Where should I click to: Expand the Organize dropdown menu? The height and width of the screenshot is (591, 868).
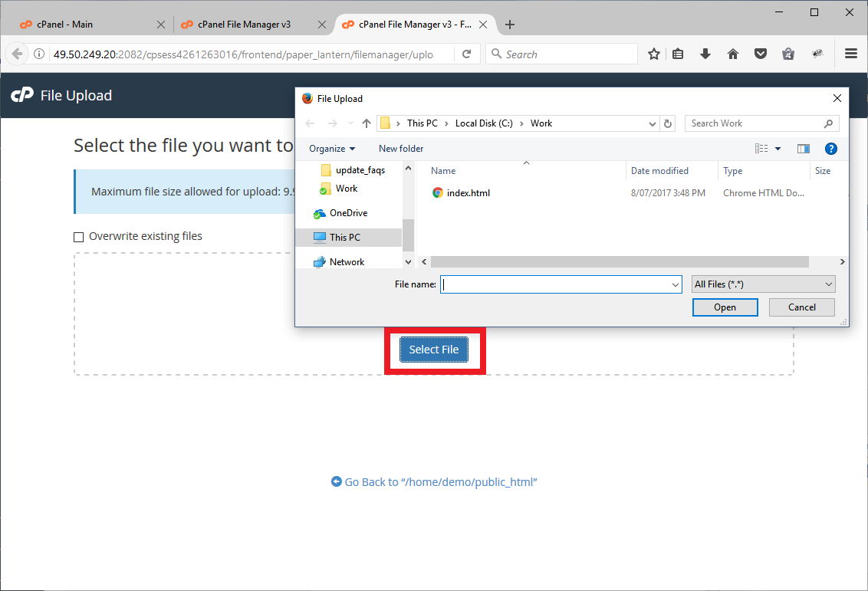coord(332,149)
